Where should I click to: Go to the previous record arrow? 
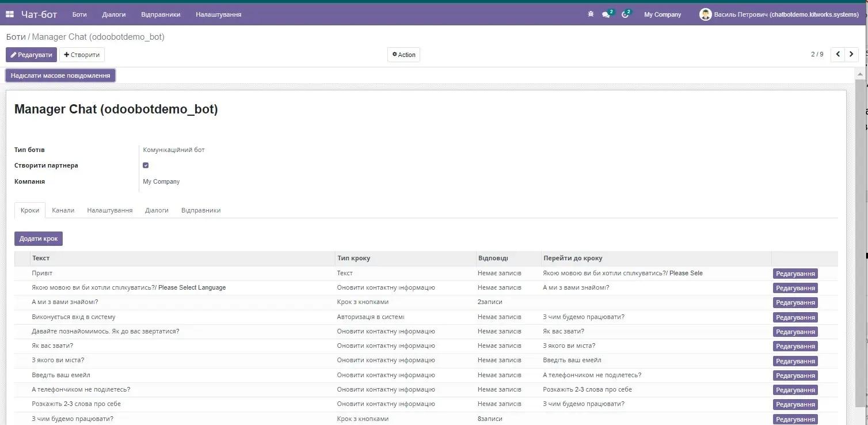coord(838,55)
